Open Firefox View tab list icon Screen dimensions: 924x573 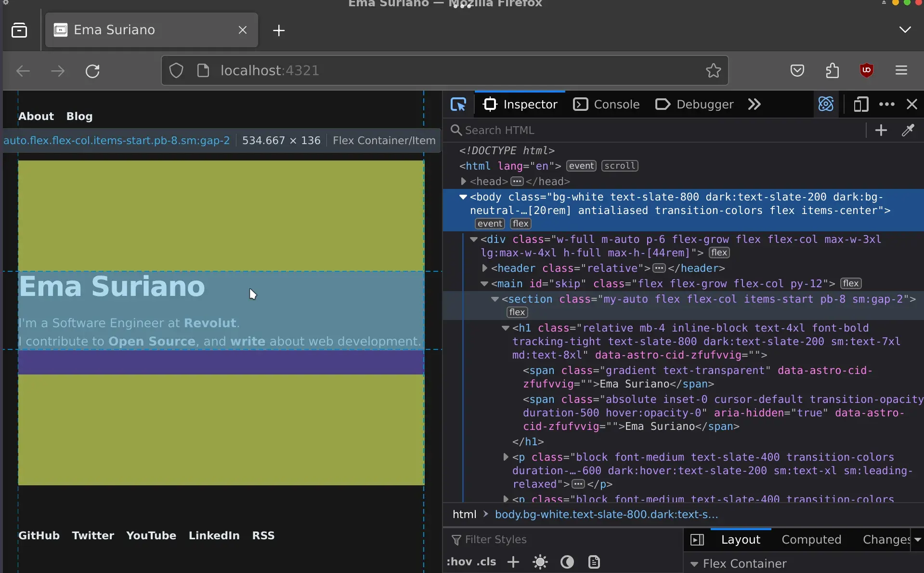pyautogui.click(x=19, y=30)
